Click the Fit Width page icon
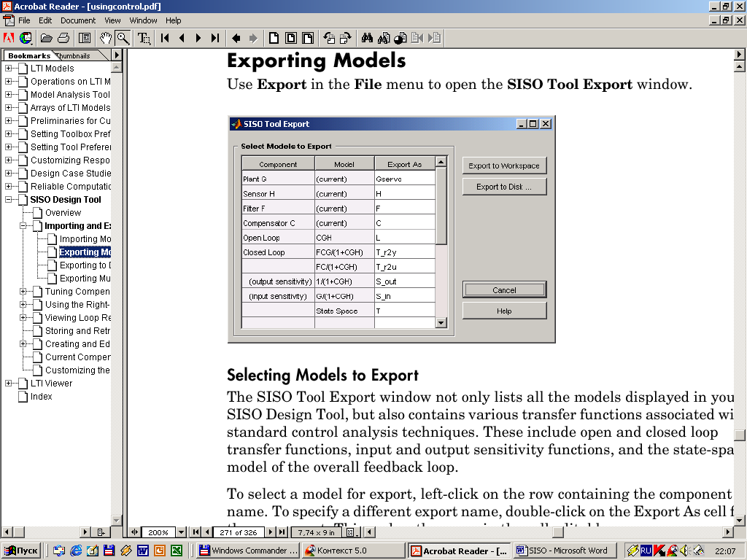 coord(307,38)
